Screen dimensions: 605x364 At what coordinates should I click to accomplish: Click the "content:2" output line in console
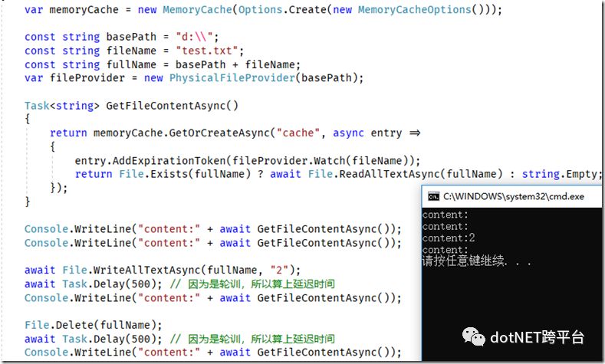[449, 238]
